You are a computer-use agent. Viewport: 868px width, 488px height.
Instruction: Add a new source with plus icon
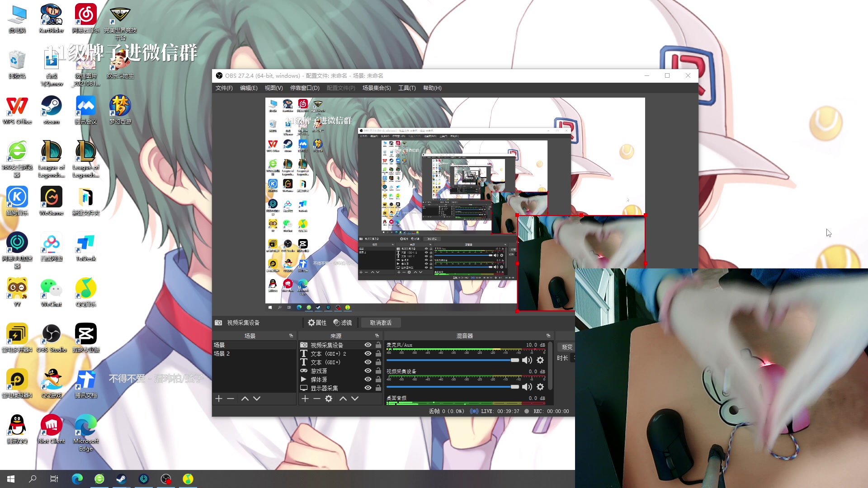(305, 399)
